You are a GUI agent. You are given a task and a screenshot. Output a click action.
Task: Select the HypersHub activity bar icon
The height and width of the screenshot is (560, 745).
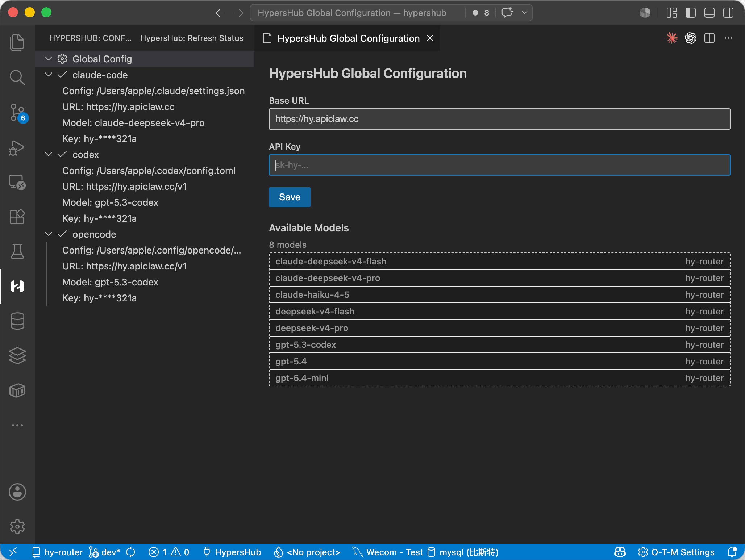[17, 286]
